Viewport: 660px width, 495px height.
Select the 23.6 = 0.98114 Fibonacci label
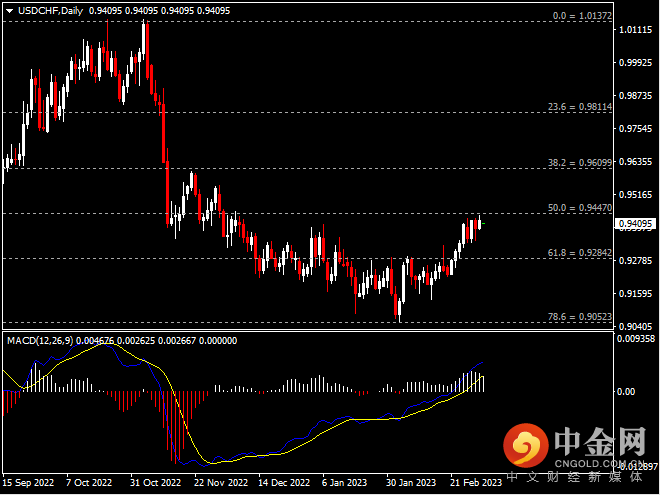579,107
